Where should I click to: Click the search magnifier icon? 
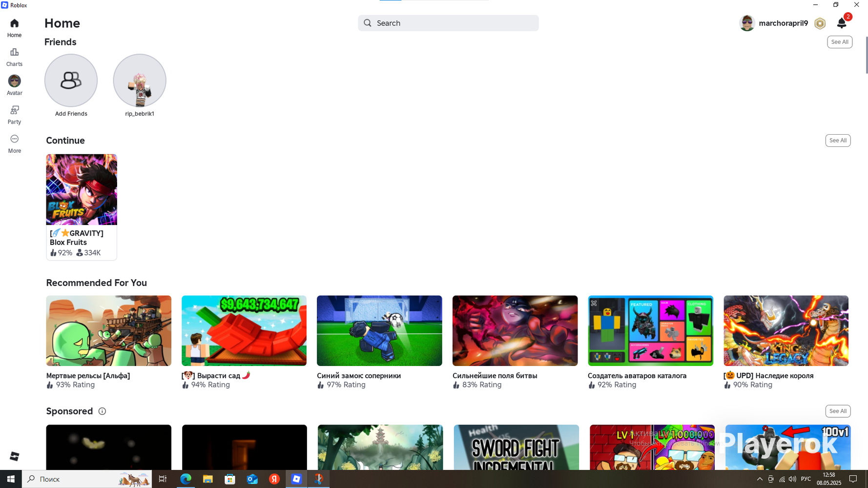coord(368,23)
